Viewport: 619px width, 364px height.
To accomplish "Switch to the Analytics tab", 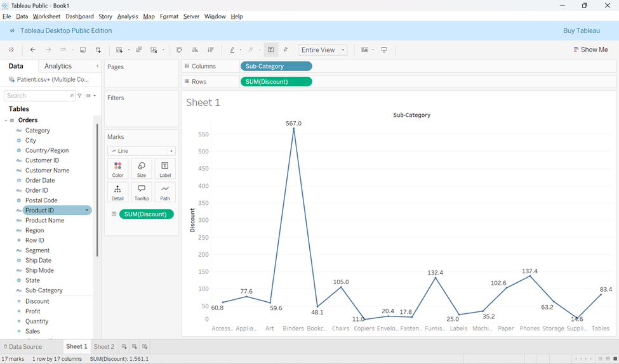I will click(58, 66).
